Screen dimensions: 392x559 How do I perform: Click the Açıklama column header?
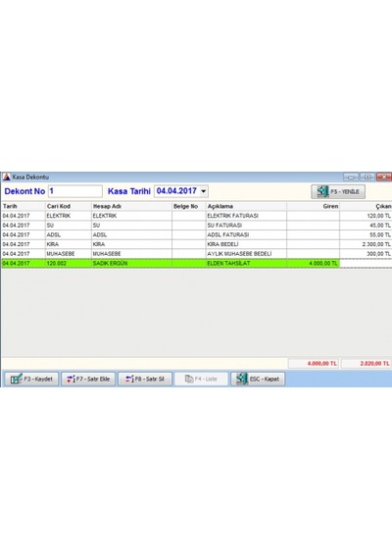[x=246, y=206]
